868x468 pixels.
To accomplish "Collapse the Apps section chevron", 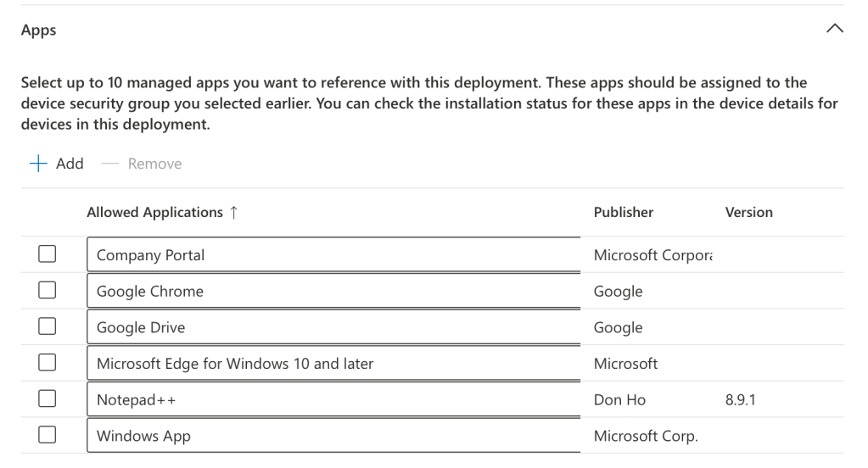I will pyautogui.click(x=834, y=31).
